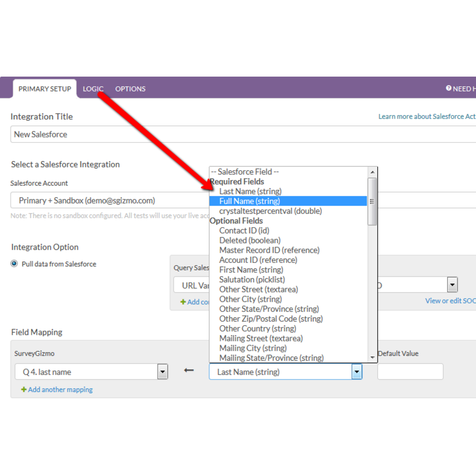This screenshot has width=476, height=476.
Task: Choose Contact ID (id) optional field
Action: [244, 231]
